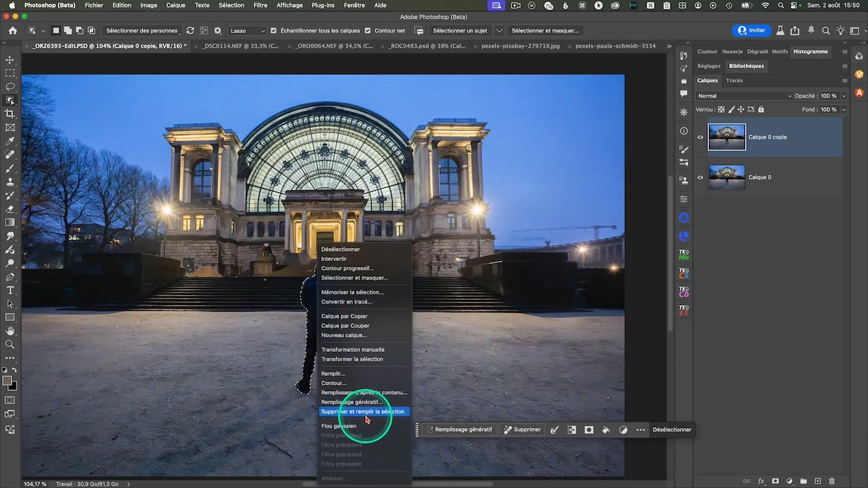Click the new group folder icon
The height and width of the screenshot is (488, 868).
[x=804, y=481]
